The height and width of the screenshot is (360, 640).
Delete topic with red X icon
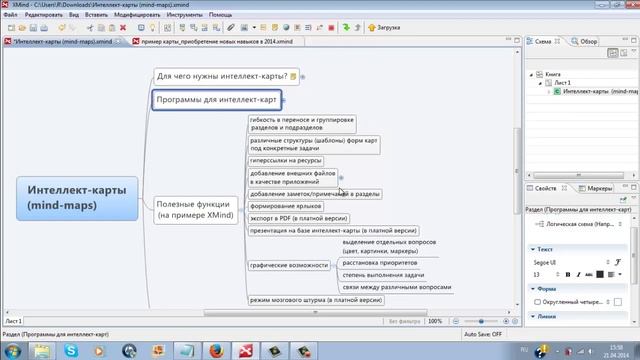point(123,28)
